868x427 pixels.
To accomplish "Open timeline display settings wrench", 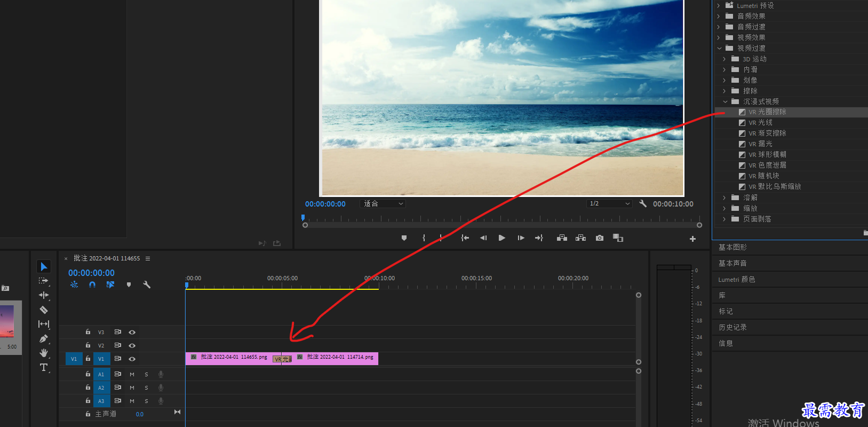I will pyautogui.click(x=147, y=284).
